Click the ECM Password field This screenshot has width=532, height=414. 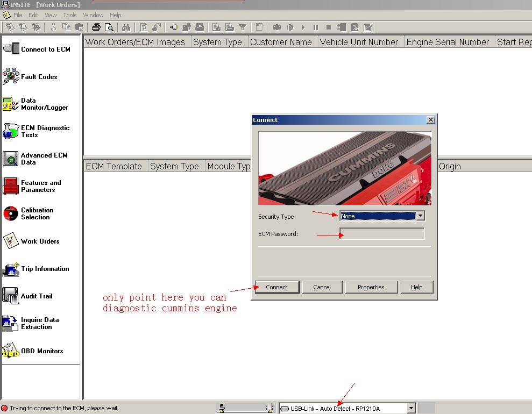coord(382,234)
